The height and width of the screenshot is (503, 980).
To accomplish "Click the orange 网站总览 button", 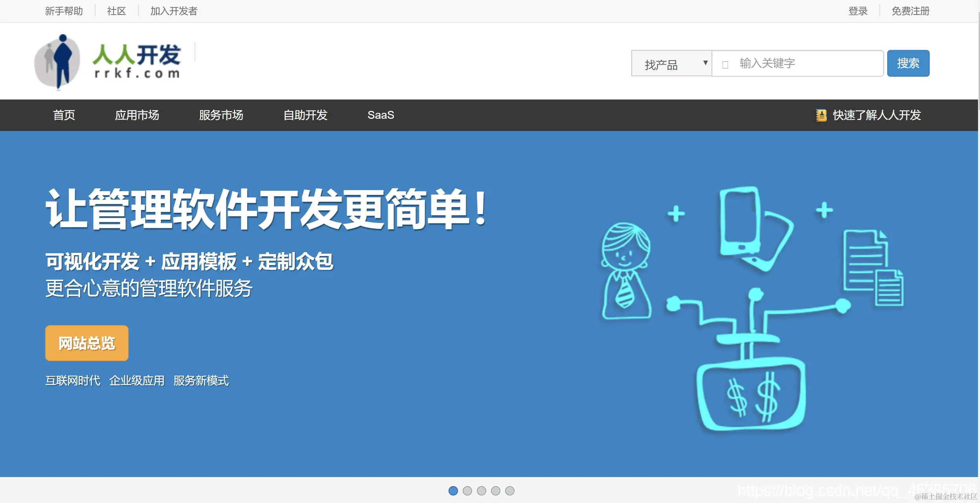I will [x=87, y=343].
